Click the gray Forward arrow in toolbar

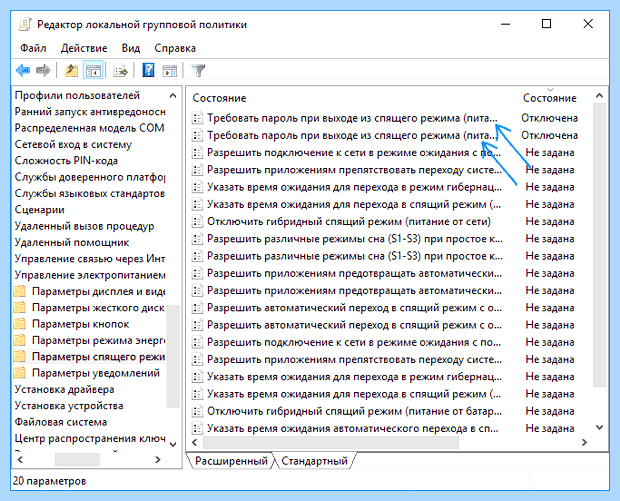pyautogui.click(x=43, y=71)
